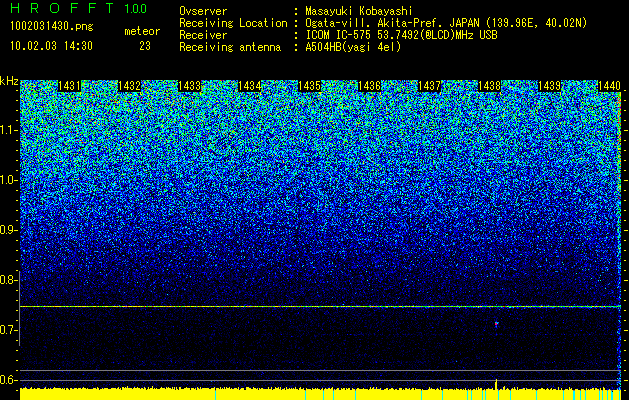
Task: Click the 1433 time marker label
Action: [x=189, y=86]
